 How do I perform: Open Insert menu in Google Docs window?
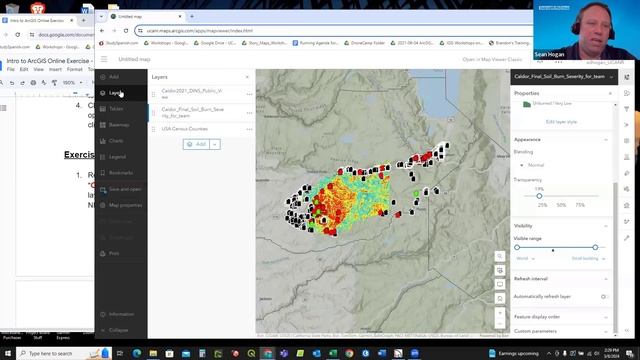point(55,69)
